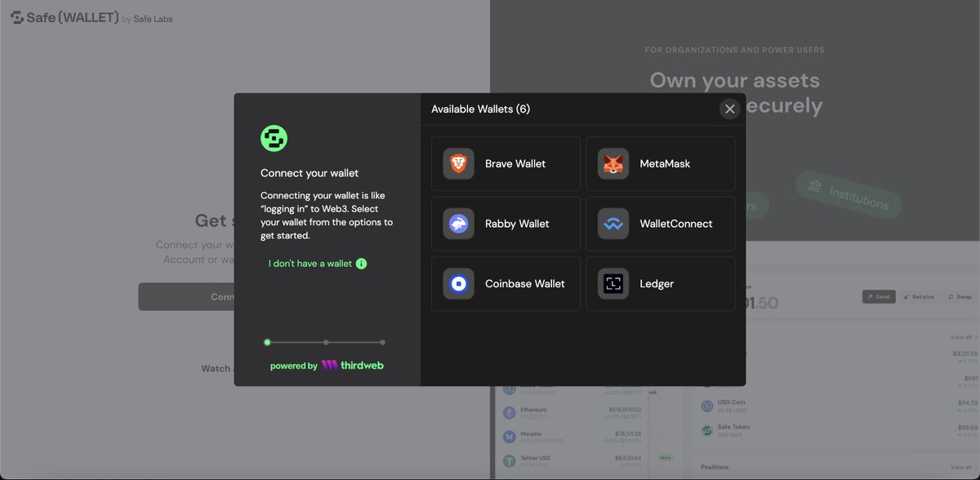Click the Ethereum row name in background
Image resolution: width=980 pixels, height=480 pixels.
(x=533, y=410)
